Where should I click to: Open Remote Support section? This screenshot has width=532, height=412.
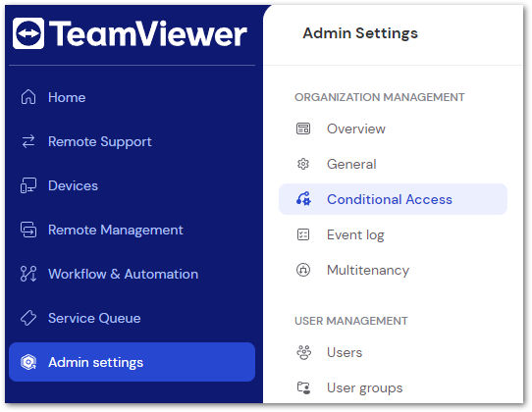point(132,141)
